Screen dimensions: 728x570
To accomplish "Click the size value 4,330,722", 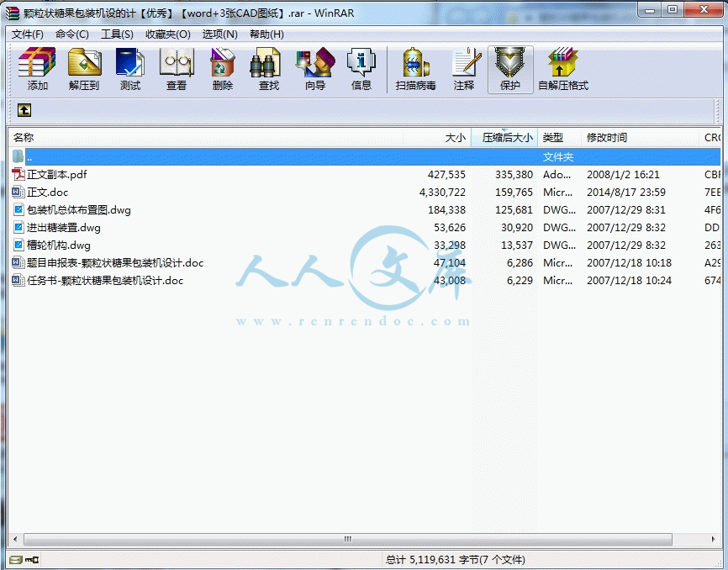I will pos(442,193).
